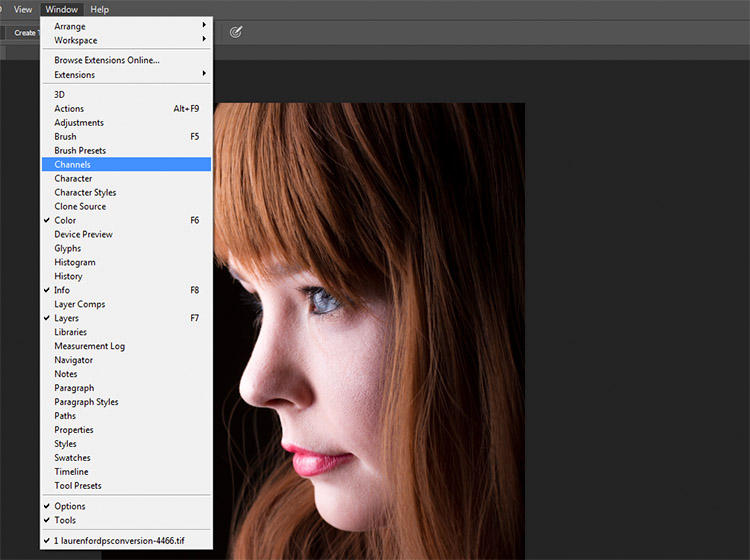750x560 pixels.
Task: Open the Help menu
Action: click(99, 10)
